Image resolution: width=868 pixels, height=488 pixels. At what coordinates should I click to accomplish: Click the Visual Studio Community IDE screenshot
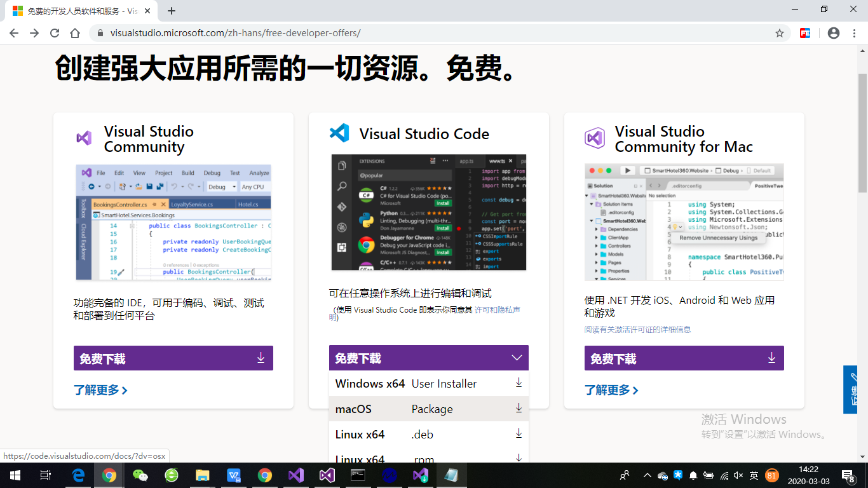click(173, 222)
